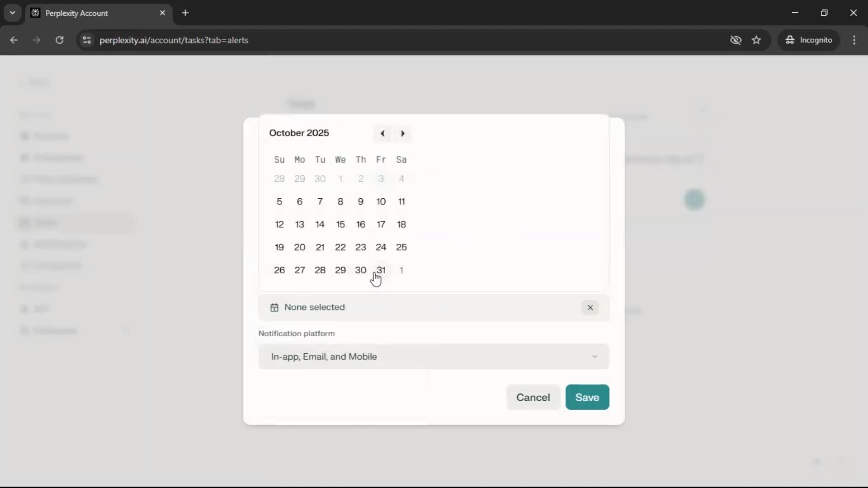This screenshot has width=868, height=488.
Task: Close the Perplexity Account tab
Action: coord(162,13)
